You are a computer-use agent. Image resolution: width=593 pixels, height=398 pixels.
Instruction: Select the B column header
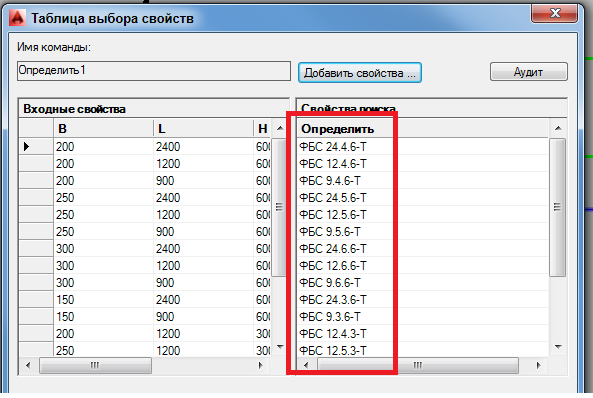click(103, 129)
